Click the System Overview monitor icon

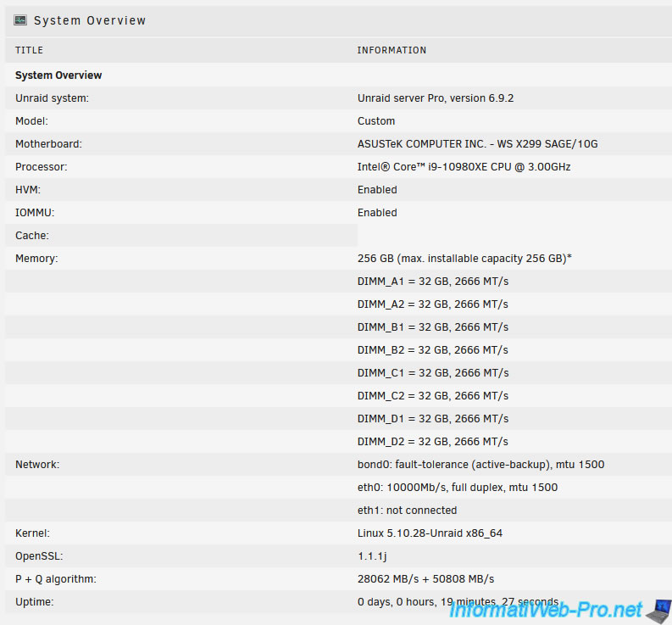pyautogui.click(x=20, y=20)
